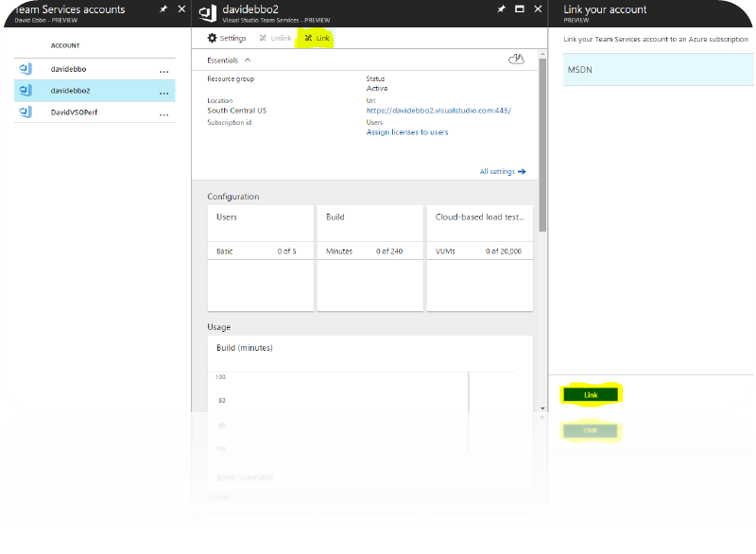Click the blade scrollbar thumb
Image resolution: width=756 pixels, height=554 pixels.
[542, 145]
